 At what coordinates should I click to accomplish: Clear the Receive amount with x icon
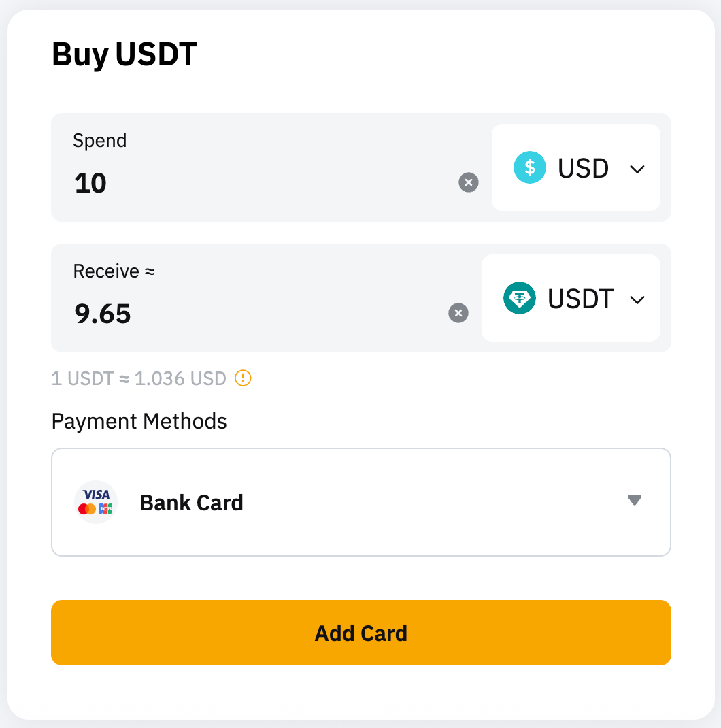click(458, 313)
